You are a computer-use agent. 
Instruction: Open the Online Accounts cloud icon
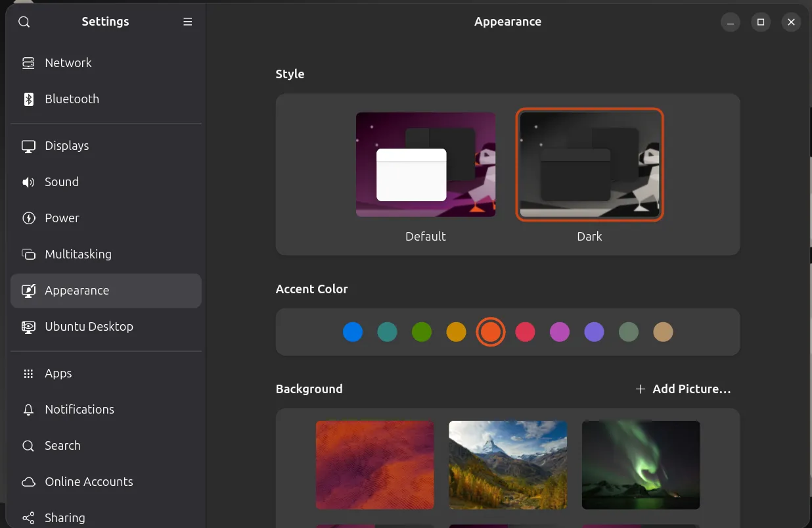tap(28, 481)
